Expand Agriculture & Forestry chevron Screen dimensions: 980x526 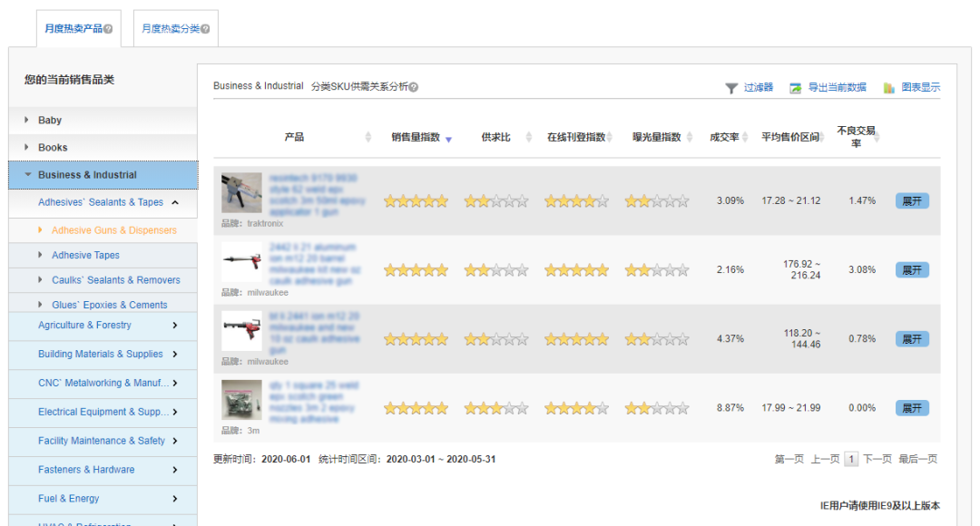click(x=175, y=325)
